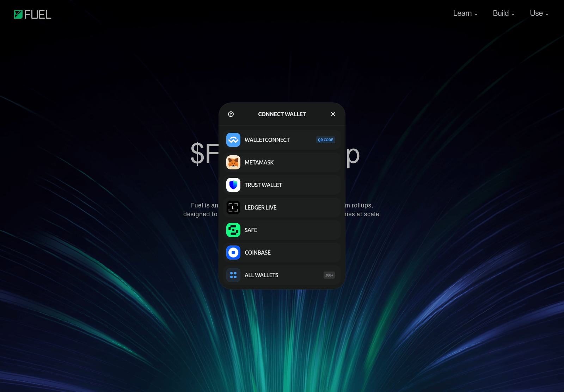Click the QR CODE badge
The width and height of the screenshot is (564, 392).
pos(325,140)
